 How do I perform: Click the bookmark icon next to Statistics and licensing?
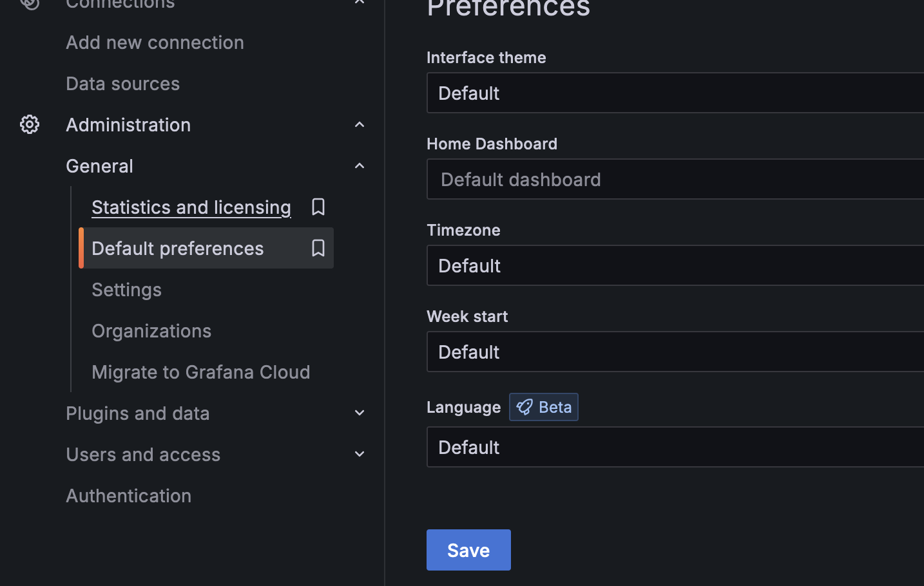318,207
